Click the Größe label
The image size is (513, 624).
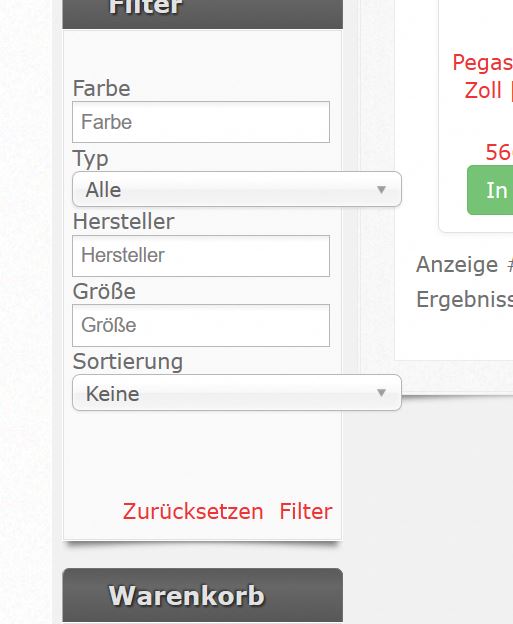[x=104, y=291]
